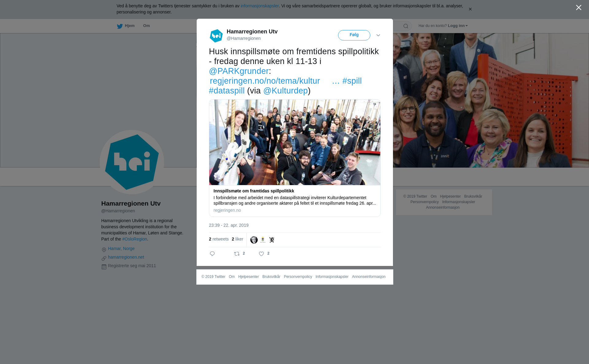Expand the tweet options chevron
Screen dimensions: 589x364
click(x=378, y=35)
